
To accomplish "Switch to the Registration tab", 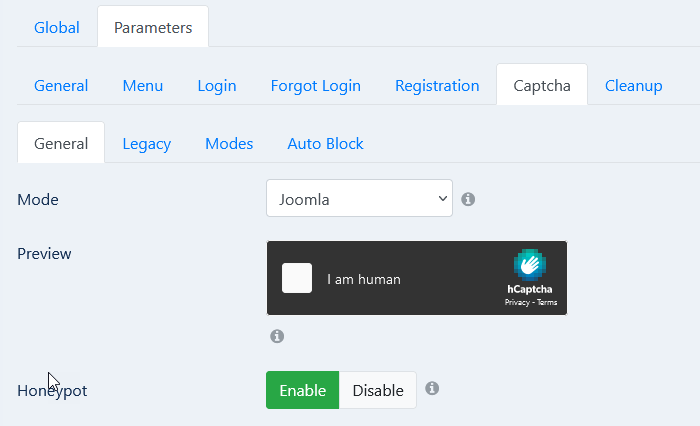I will (437, 85).
